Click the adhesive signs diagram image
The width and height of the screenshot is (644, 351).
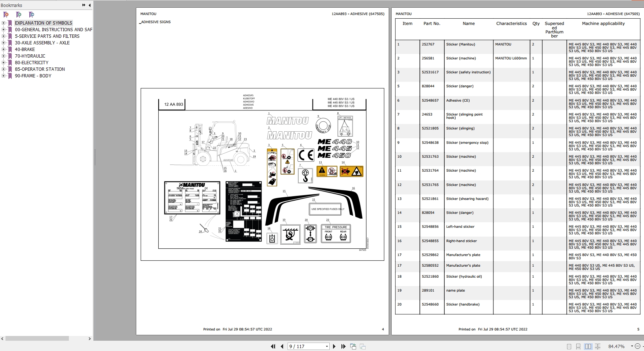262,174
